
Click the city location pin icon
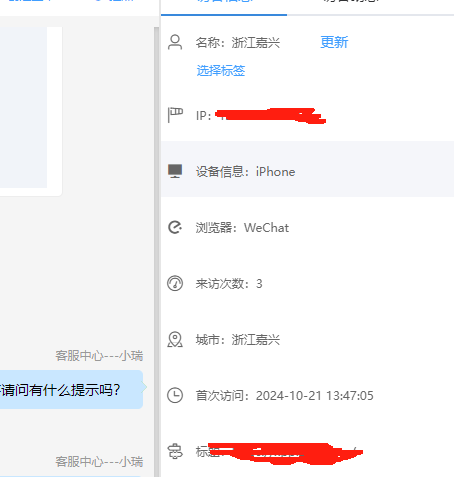[x=175, y=339]
